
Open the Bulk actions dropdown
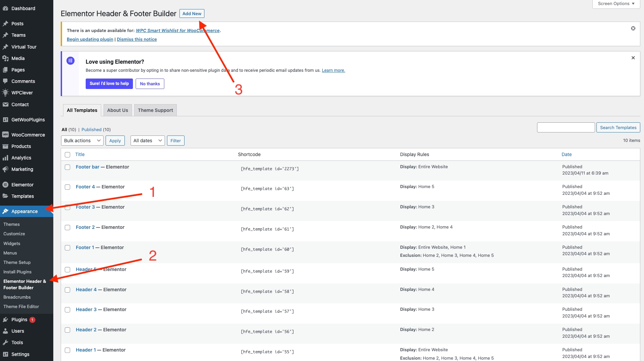click(x=82, y=141)
